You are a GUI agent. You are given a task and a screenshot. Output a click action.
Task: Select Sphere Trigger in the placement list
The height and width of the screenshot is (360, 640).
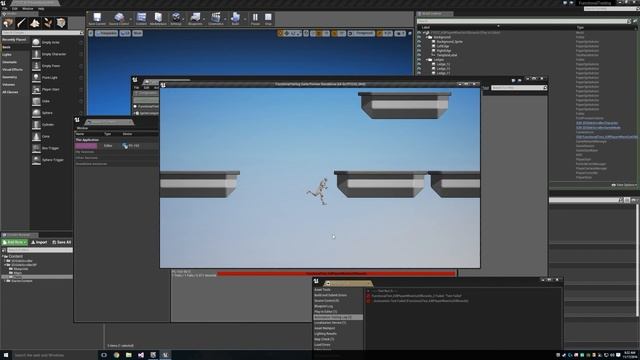[x=58, y=160]
